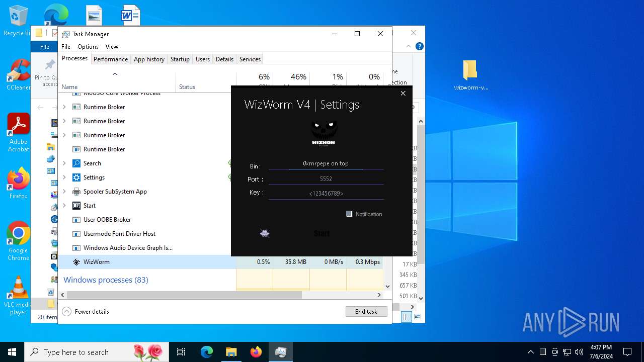Open Firefox from taskbar

coord(256,352)
